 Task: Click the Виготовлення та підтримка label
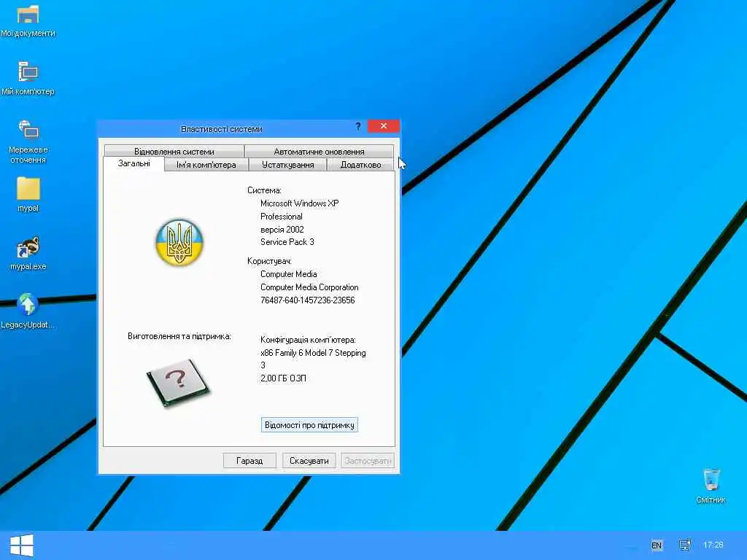coord(179,336)
